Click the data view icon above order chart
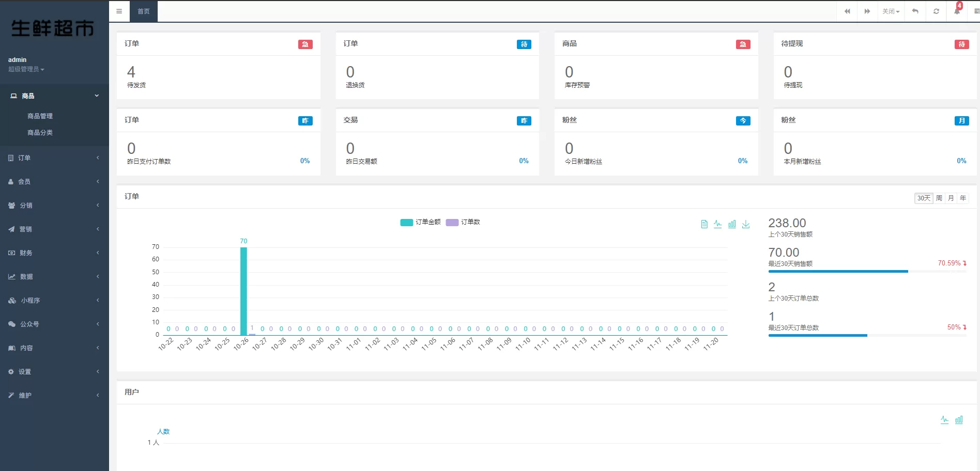The image size is (980, 471). pyautogui.click(x=704, y=224)
